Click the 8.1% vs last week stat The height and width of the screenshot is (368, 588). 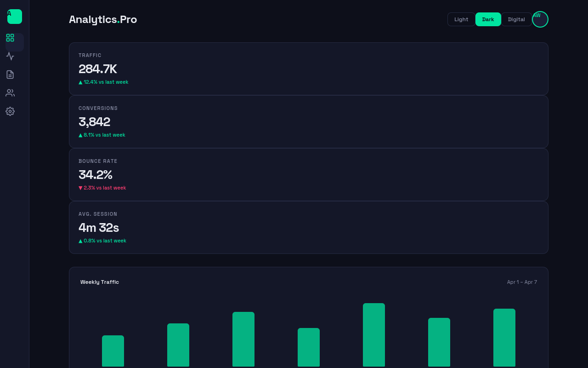coord(102,135)
